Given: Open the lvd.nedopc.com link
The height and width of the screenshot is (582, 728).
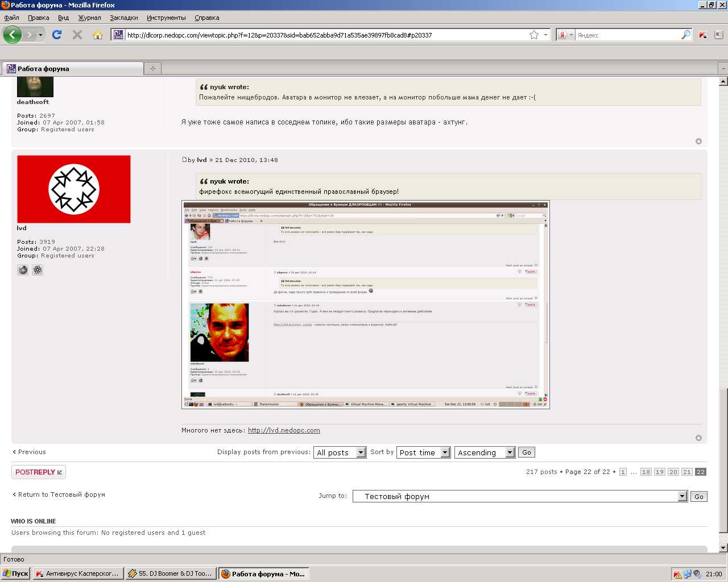Looking at the screenshot, I should pyautogui.click(x=284, y=430).
